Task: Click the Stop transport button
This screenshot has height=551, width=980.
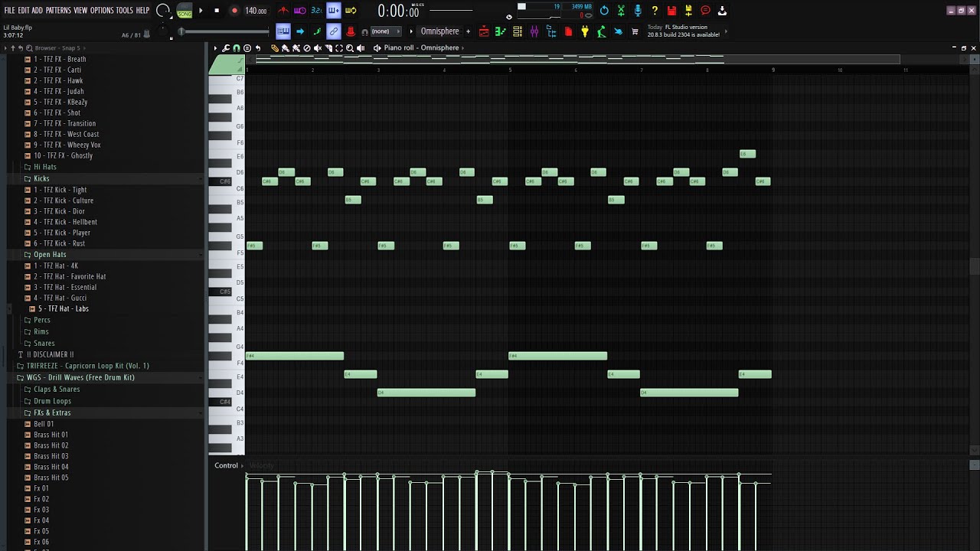Action: click(217, 11)
